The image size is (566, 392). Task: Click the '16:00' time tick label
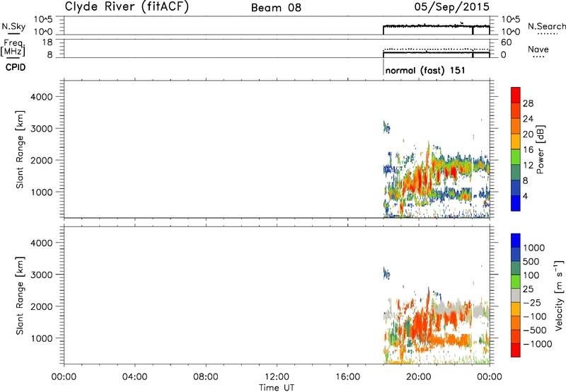click(x=347, y=377)
